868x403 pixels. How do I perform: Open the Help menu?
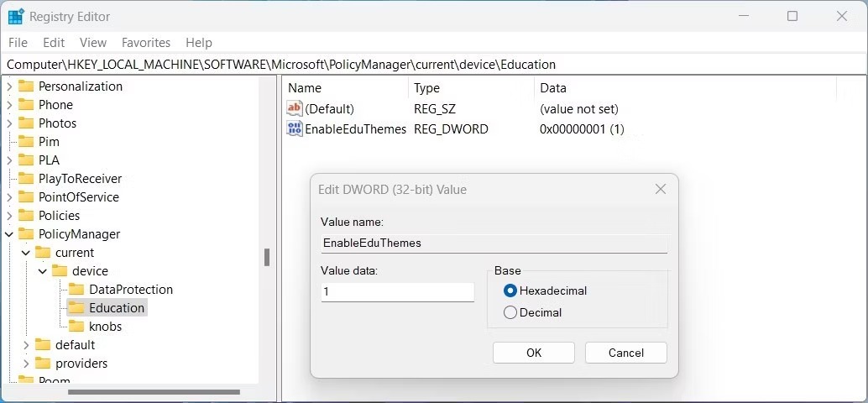[x=199, y=43]
